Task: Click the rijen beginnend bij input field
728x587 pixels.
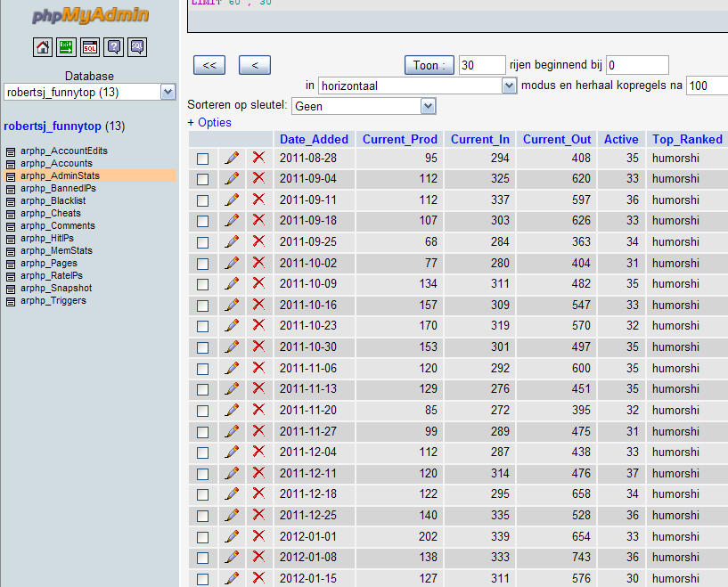Action: coord(637,65)
